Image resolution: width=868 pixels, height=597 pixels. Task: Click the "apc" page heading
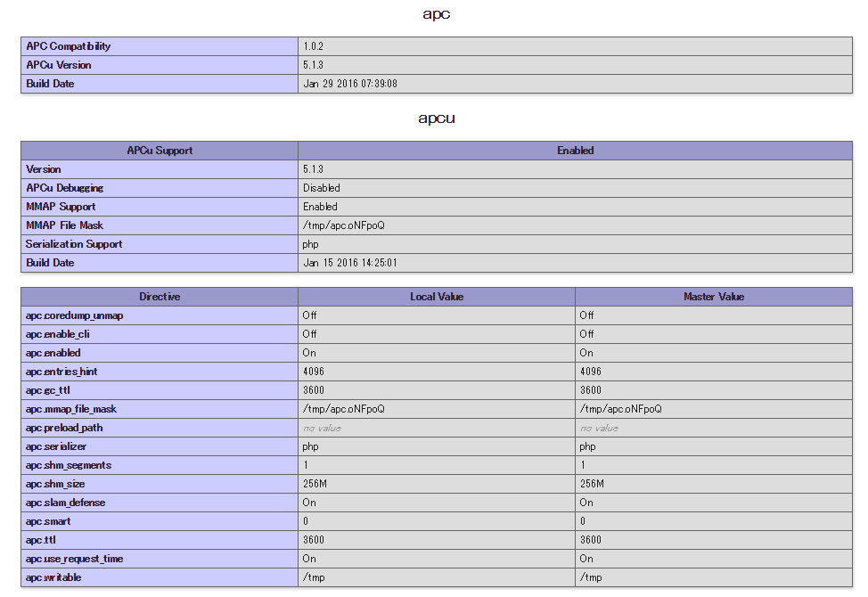(434, 13)
